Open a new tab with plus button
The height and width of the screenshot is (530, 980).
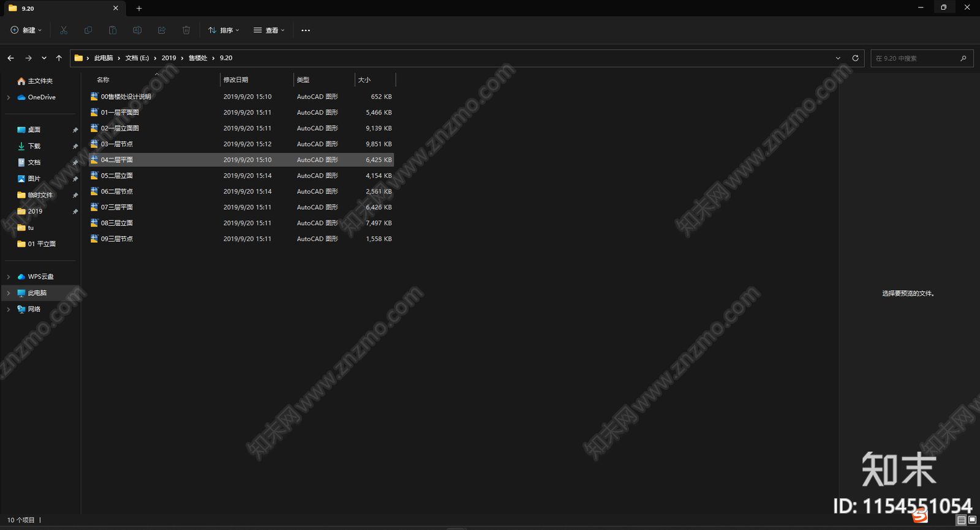(139, 9)
